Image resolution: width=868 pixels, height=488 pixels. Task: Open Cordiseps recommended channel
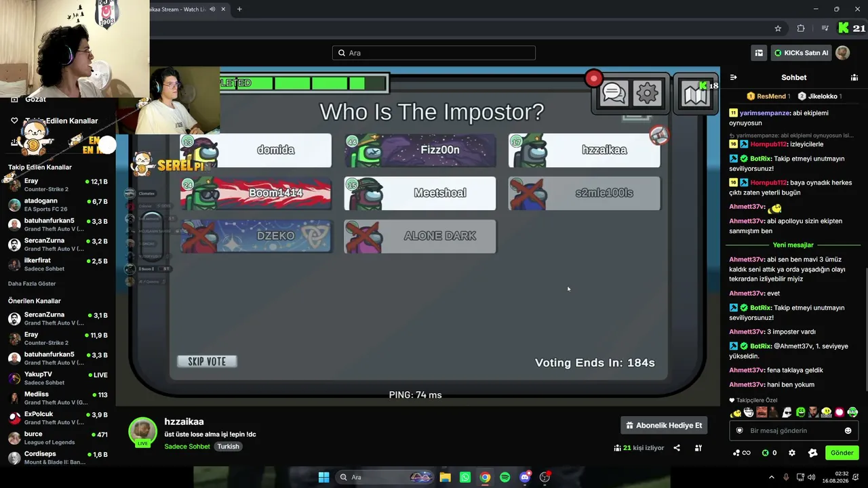click(58, 457)
